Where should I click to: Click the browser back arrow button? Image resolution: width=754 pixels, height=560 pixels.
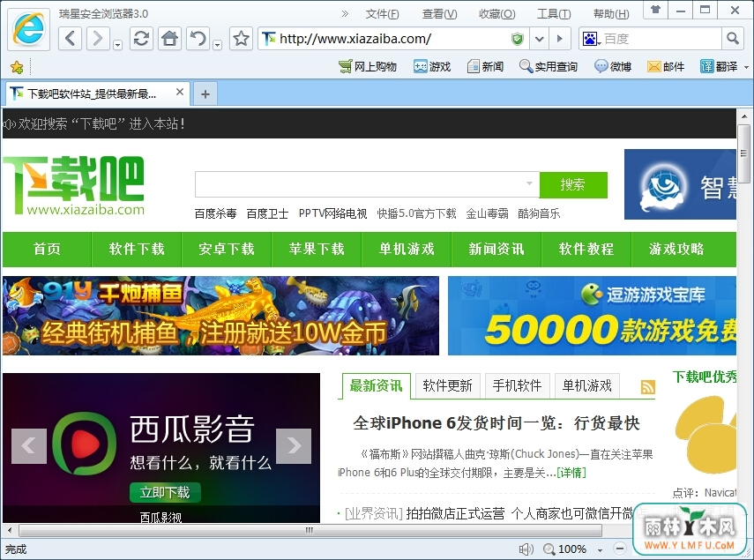tap(71, 39)
